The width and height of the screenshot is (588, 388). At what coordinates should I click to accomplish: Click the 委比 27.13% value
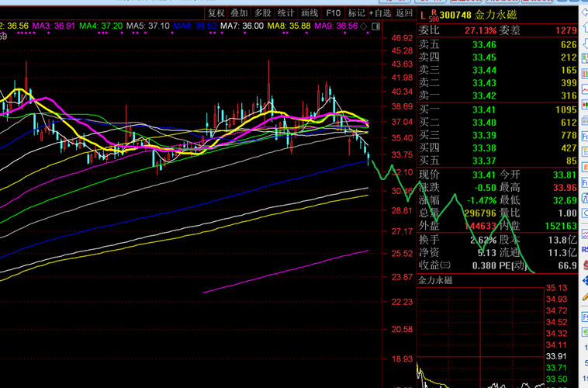pyautogui.click(x=481, y=30)
